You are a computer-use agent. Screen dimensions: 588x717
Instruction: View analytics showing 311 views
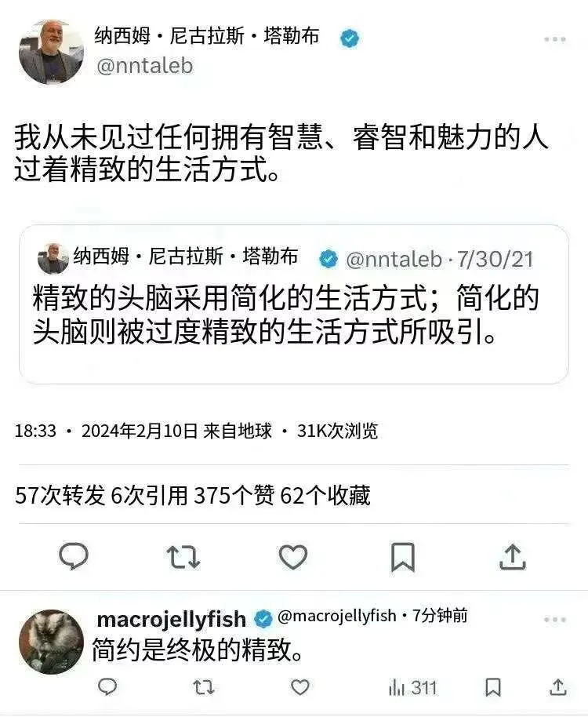412,687
